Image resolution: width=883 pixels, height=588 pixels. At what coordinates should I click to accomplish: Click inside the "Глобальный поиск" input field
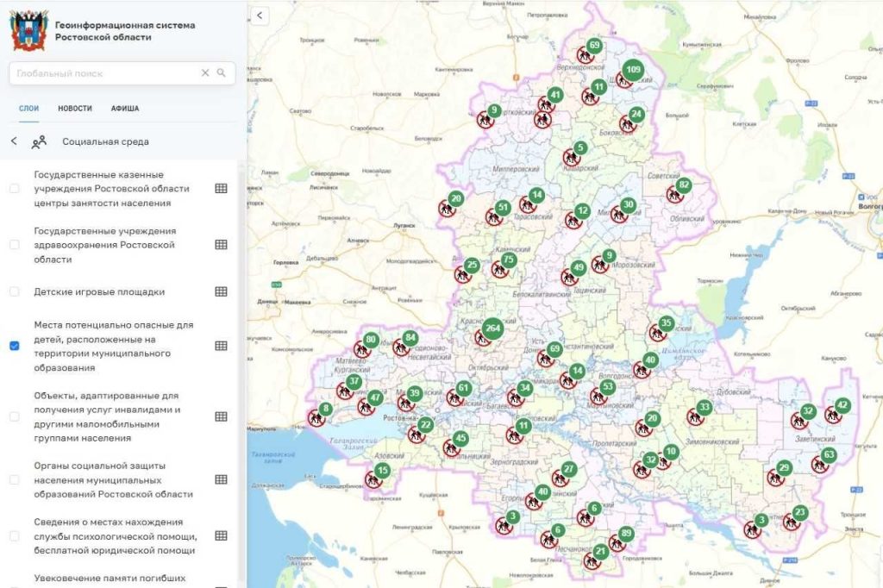(x=103, y=73)
